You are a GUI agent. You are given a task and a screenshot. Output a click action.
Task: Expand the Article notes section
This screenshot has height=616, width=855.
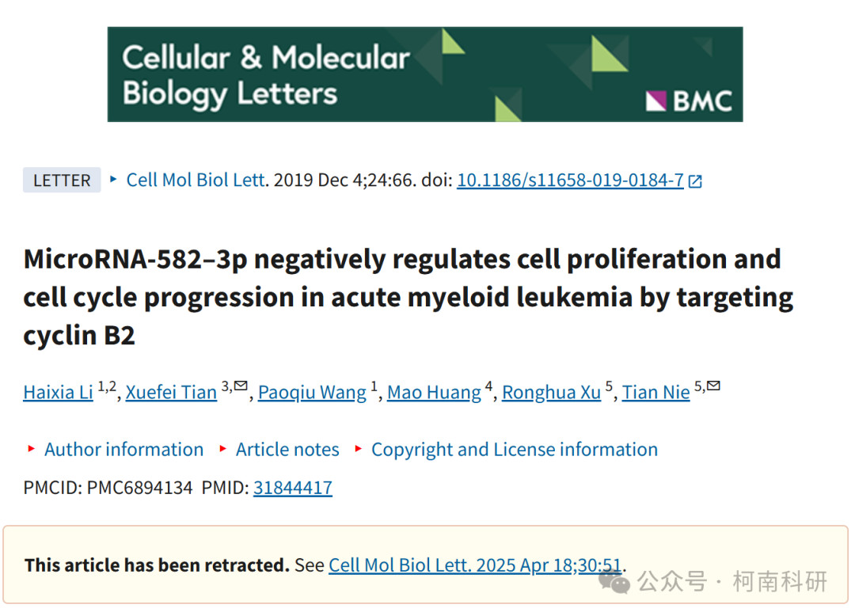pyautogui.click(x=287, y=449)
